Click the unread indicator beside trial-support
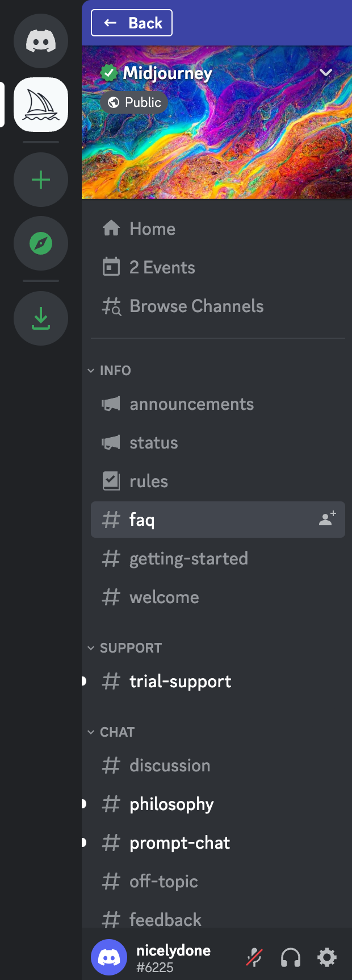 [83, 680]
